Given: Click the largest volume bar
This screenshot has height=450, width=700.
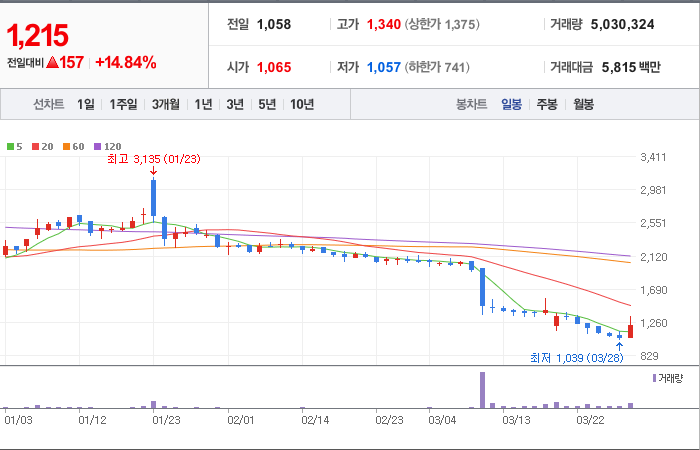Looking at the screenshot, I should (x=482, y=390).
